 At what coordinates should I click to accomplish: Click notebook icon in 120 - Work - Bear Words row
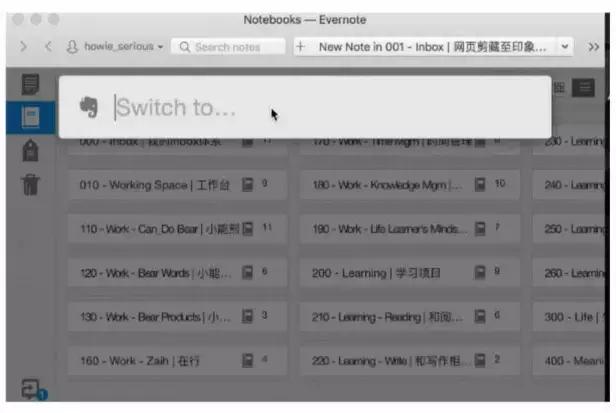pos(248,272)
